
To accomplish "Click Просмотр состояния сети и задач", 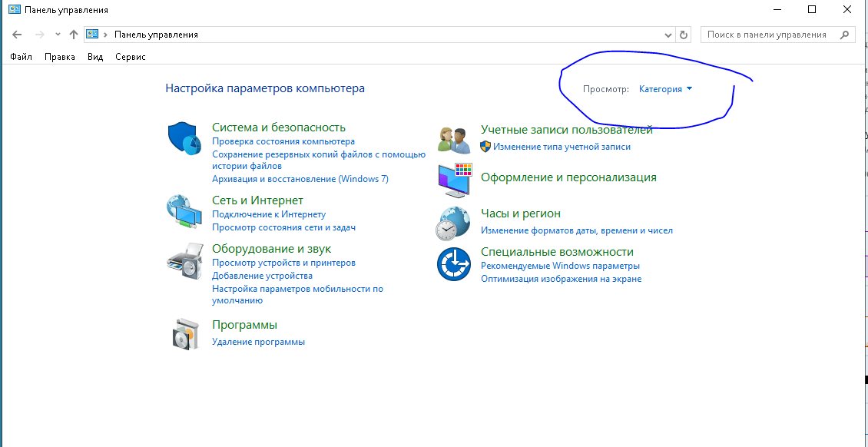I will click(283, 227).
